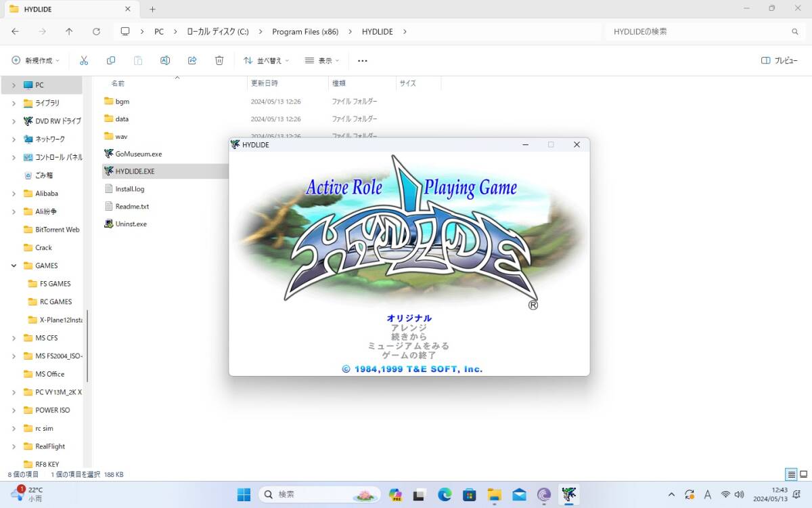Image resolution: width=812 pixels, height=508 pixels.
Task: Click the Share icon in Explorer toolbar
Action: coord(192,60)
